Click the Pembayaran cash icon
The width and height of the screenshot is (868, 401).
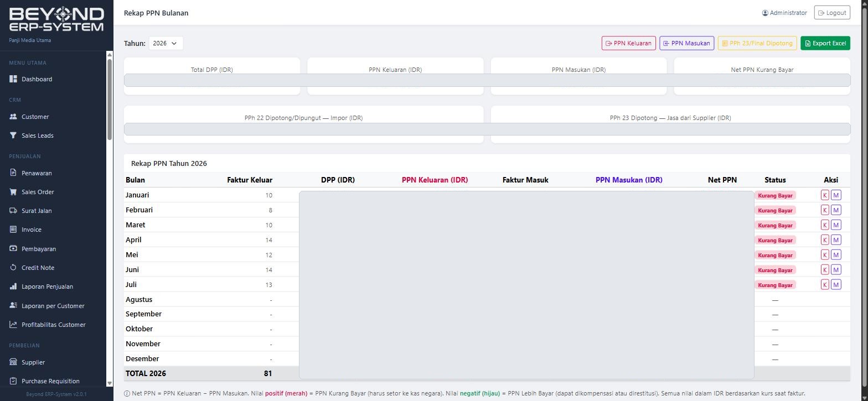13,249
